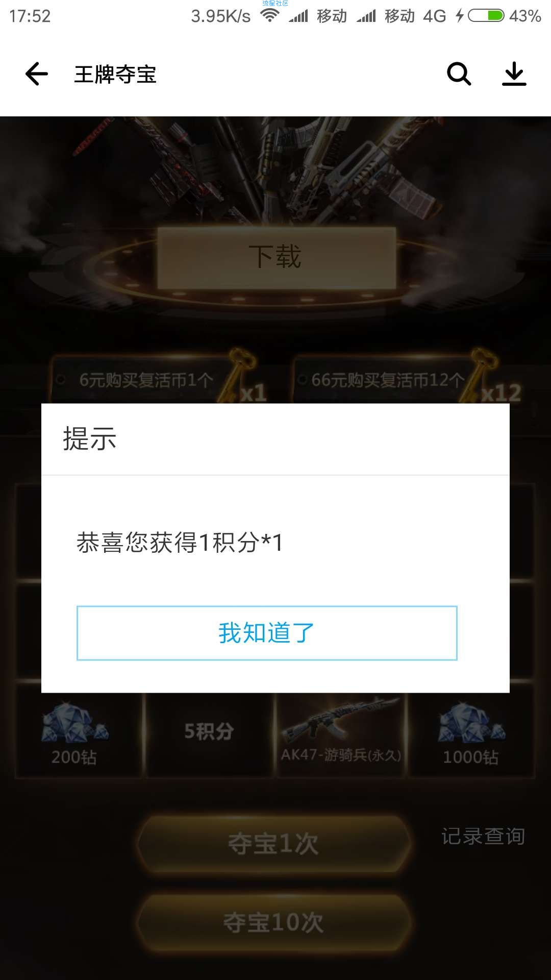Tap the 夺宝10次 button

pos(273,923)
